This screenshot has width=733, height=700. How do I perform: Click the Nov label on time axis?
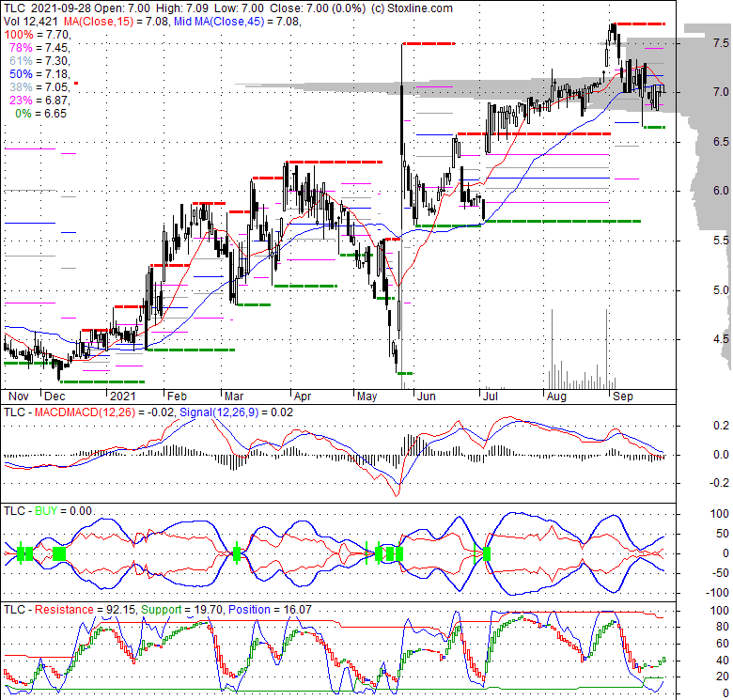click(19, 397)
